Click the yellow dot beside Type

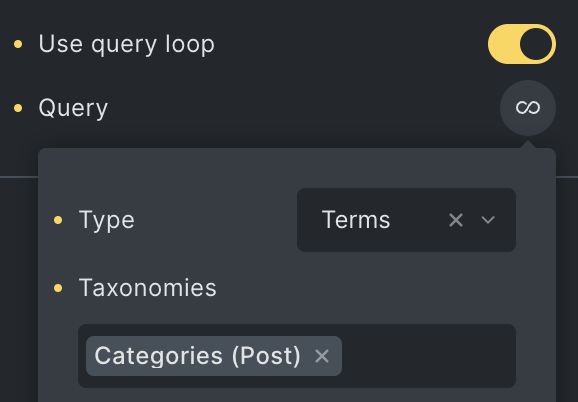(x=58, y=220)
